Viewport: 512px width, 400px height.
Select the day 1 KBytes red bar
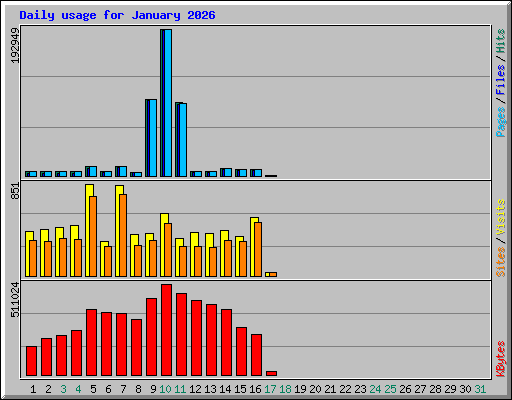click(x=31, y=361)
